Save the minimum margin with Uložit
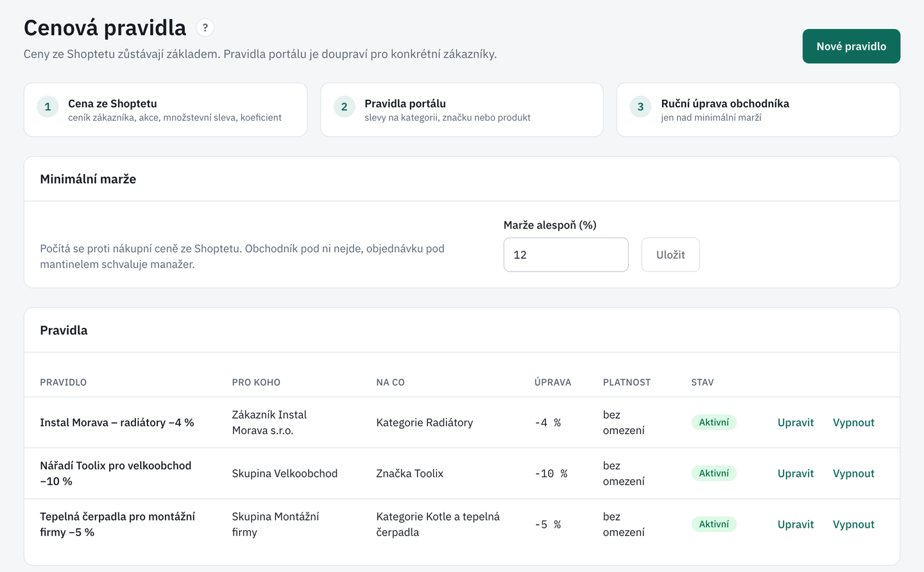 [x=671, y=255]
